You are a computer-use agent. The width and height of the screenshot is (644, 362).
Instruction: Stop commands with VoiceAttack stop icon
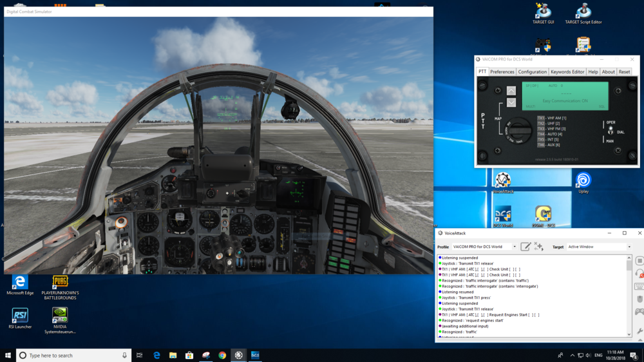coord(639,261)
